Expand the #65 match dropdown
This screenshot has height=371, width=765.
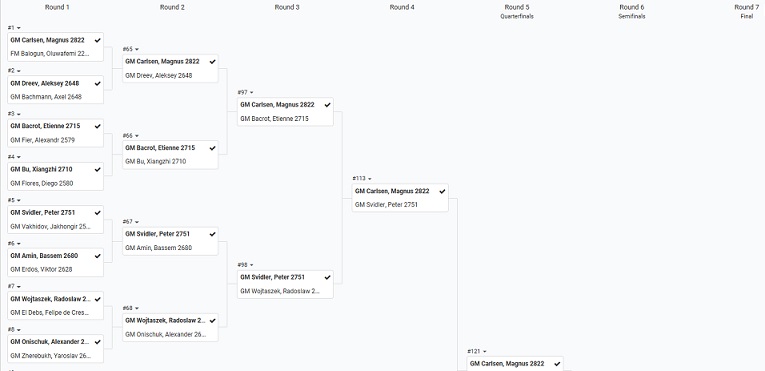point(137,49)
